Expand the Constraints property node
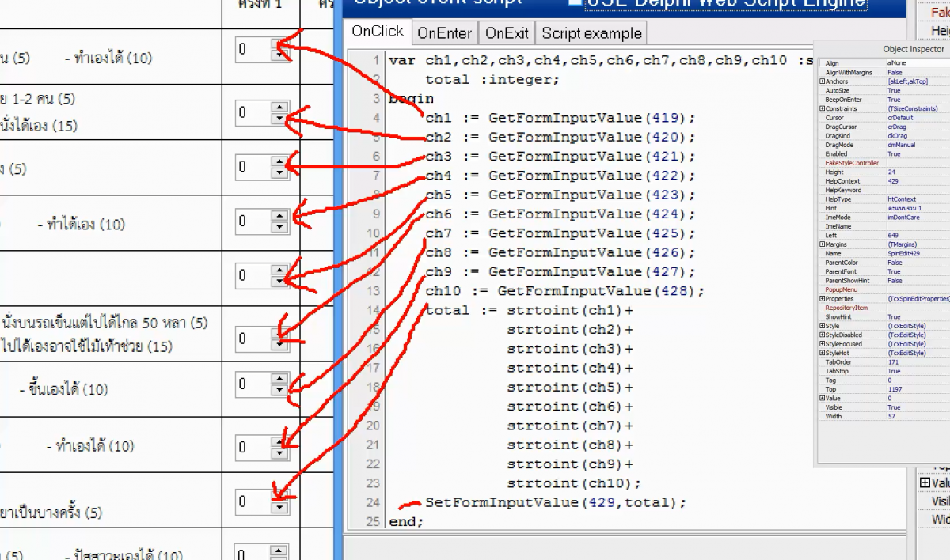 click(823, 108)
